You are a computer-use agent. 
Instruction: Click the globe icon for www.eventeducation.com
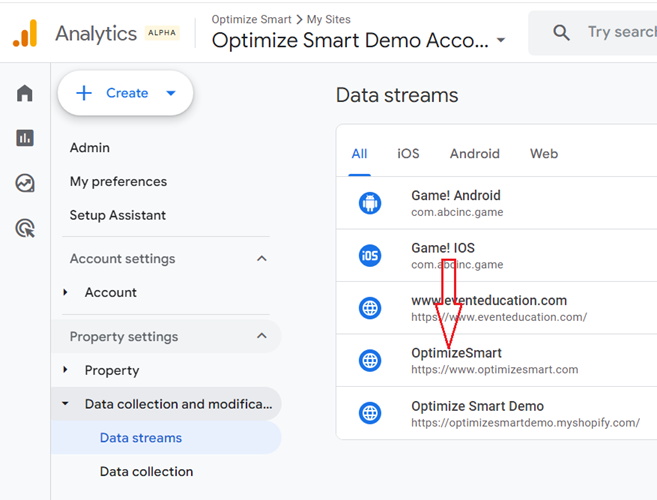[x=370, y=308]
